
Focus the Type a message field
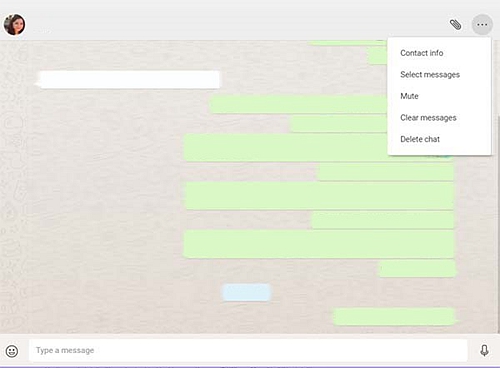click(248, 350)
